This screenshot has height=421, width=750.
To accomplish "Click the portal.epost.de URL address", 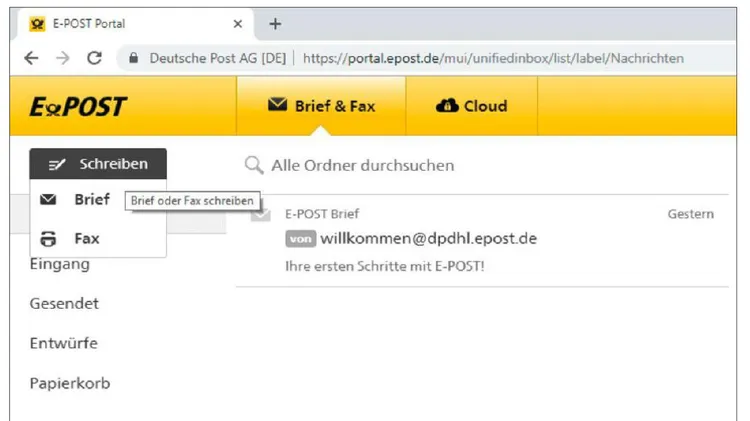I will pos(493,58).
